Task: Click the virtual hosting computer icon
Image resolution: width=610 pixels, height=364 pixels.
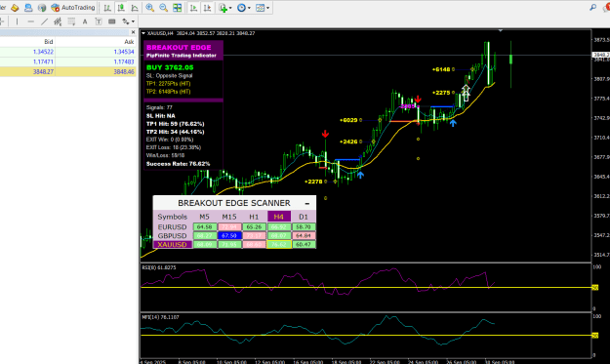Action: pos(28,8)
